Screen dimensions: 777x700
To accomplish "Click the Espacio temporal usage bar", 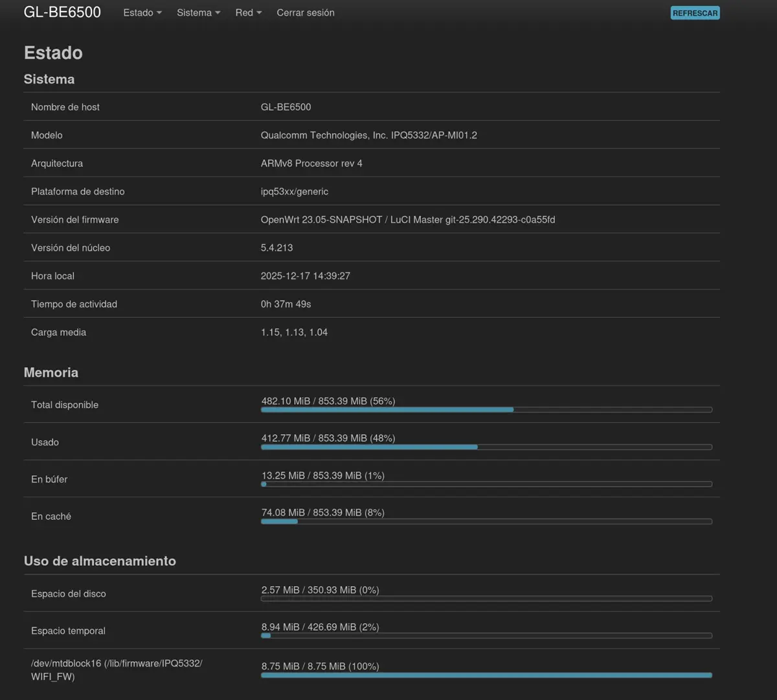I will pyautogui.click(x=486, y=635).
